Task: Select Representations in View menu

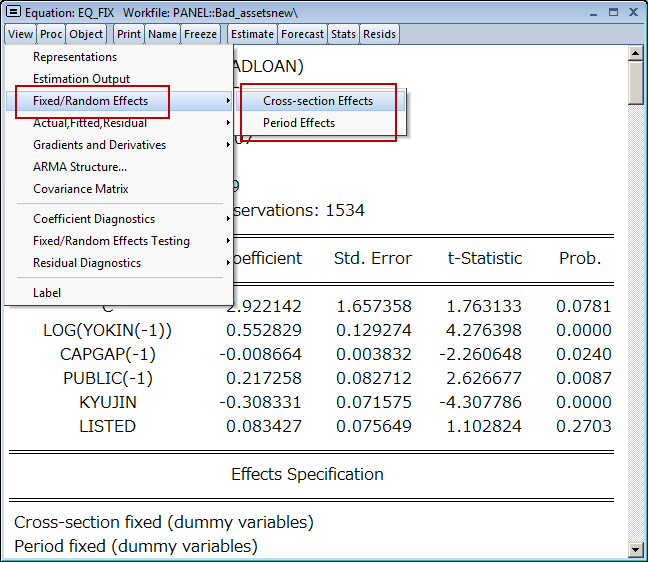Action: (75, 57)
